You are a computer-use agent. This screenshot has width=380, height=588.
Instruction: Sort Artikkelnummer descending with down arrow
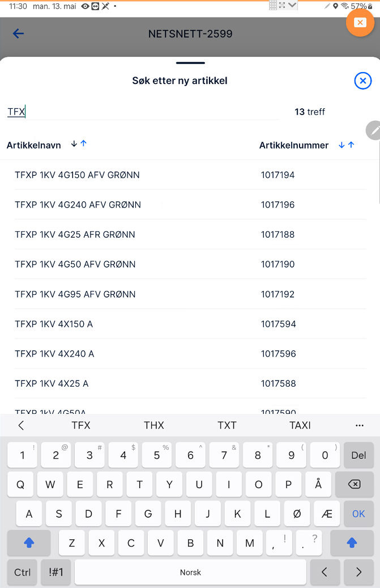coord(341,145)
